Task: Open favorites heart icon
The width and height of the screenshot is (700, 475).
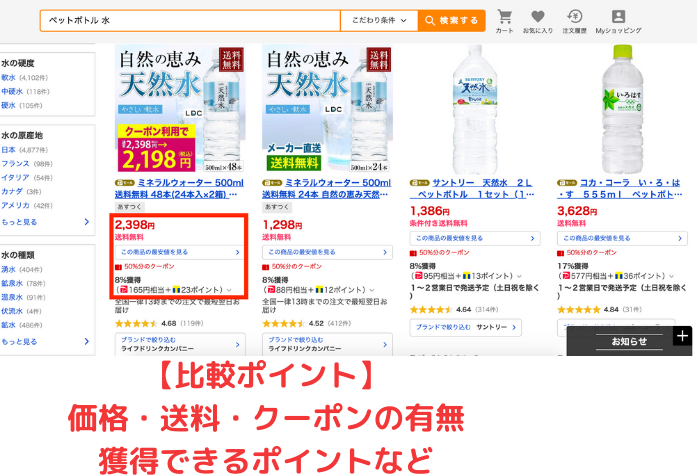Action: pyautogui.click(x=538, y=21)
